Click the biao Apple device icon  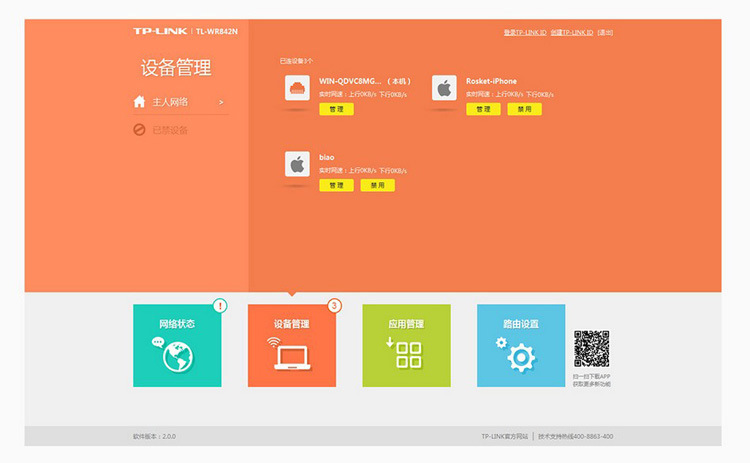coord(297,164)
